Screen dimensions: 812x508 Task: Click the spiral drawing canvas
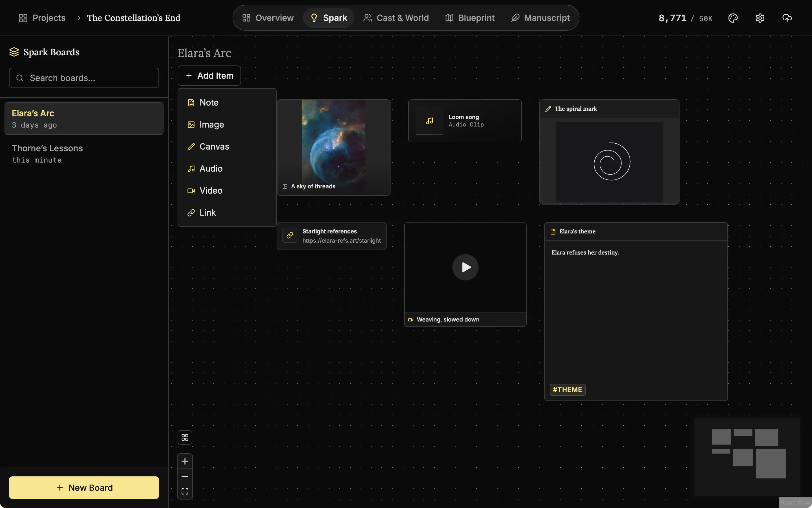click(609, 162)
